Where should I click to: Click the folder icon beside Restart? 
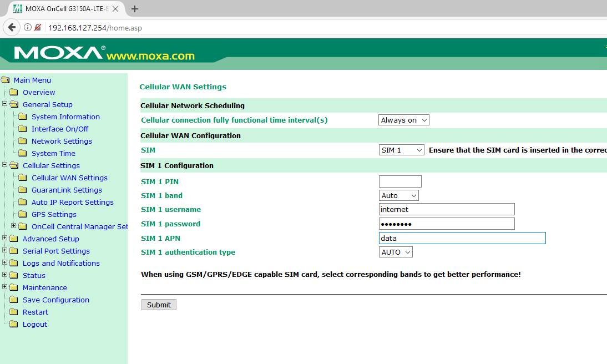14,312
